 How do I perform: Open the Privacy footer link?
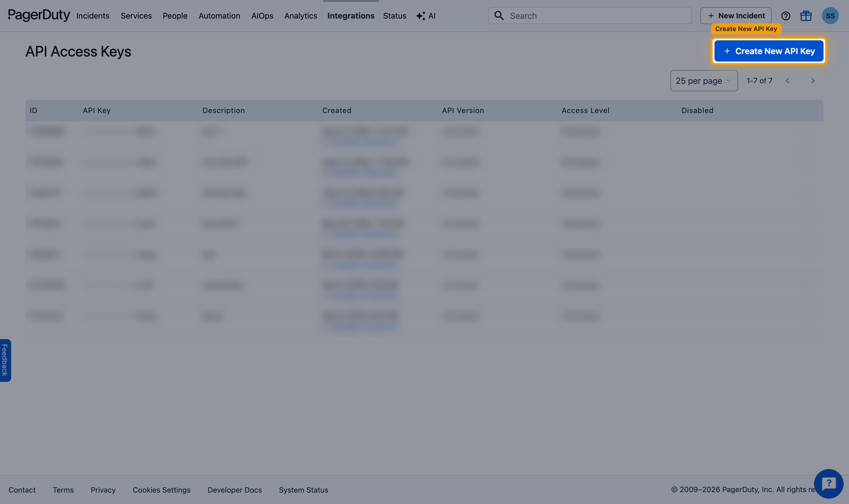[x=103, y=490]
